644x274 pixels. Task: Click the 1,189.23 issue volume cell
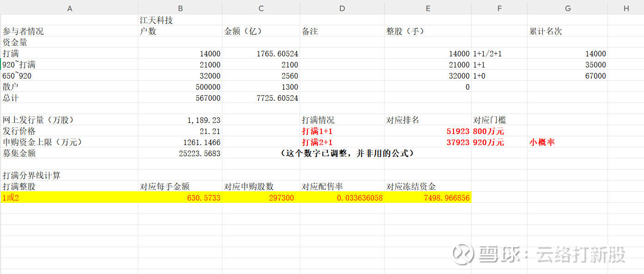coord(180,120)
